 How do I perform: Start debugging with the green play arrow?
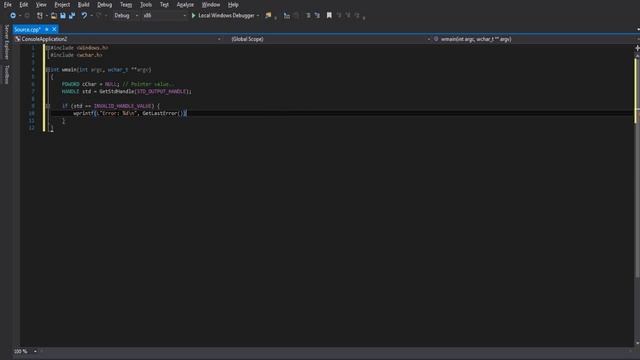[x=193, y=16]
